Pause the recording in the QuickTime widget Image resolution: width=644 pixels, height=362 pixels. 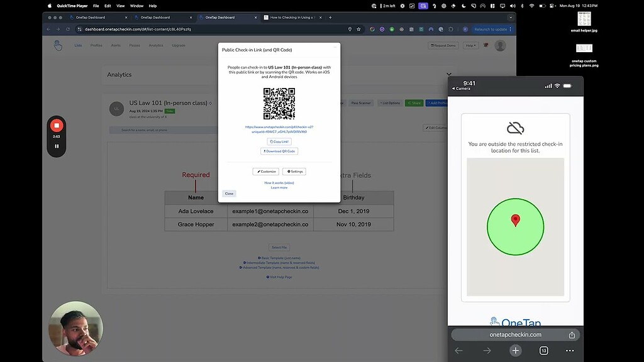[x=56, y=145]
